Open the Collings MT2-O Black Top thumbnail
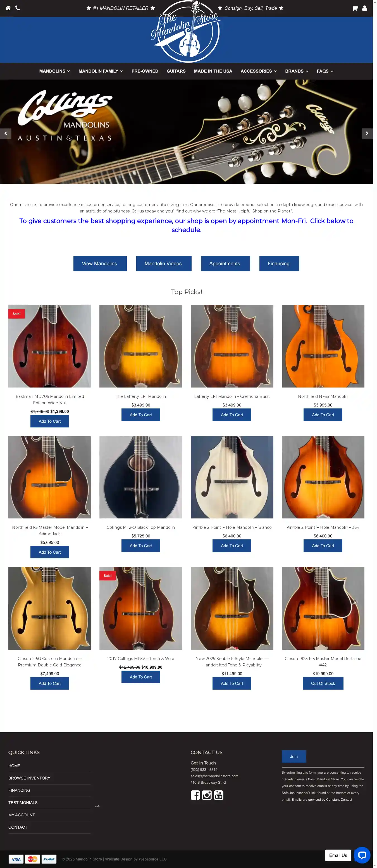Image resolution: width=377 pixels, height=868 pixels. click(x=140, y=477)
